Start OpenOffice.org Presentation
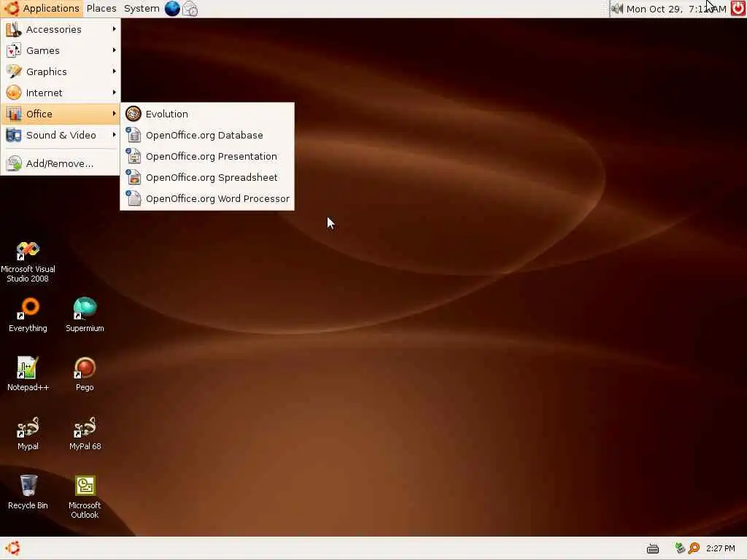Image resolution: width=747 pixels, height=560 pixels. [x=207, y=156]
